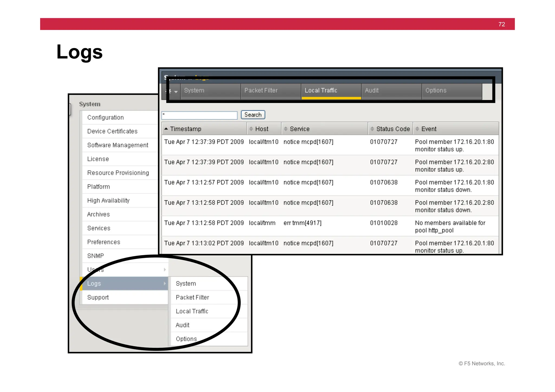Viewport: 555px width, 392px height.
Task: Select Logs in the System menu
Action: pyautogui.click(x=125, y=283)
